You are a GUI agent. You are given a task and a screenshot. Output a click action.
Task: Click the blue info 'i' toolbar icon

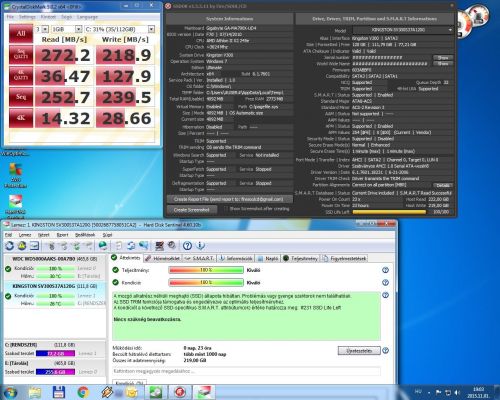[x=200, y=246]
